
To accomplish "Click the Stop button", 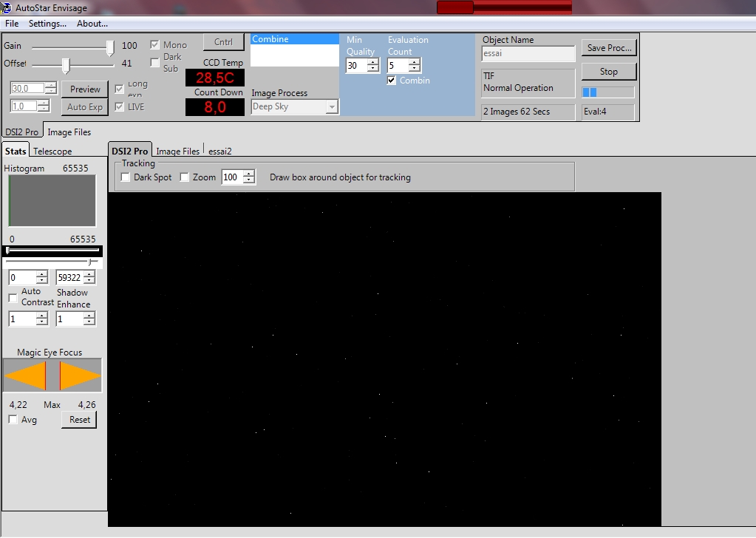I will coord(609,72).
